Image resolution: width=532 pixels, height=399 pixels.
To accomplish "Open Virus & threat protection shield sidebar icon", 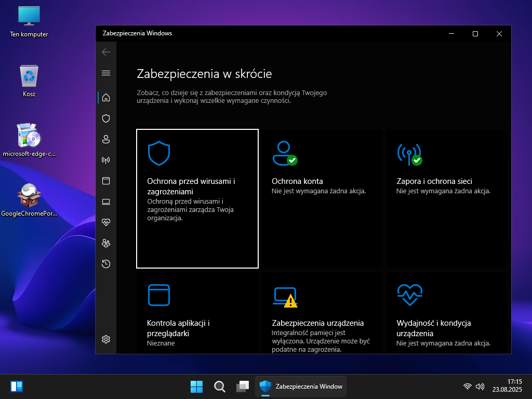I will [x=106, y=118].
